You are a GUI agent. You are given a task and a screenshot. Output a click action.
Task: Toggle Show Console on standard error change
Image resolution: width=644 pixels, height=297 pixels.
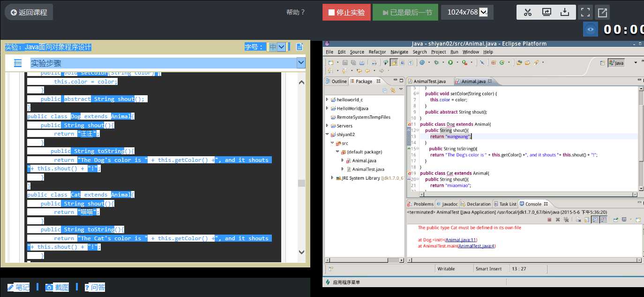[x=603, y=220]
